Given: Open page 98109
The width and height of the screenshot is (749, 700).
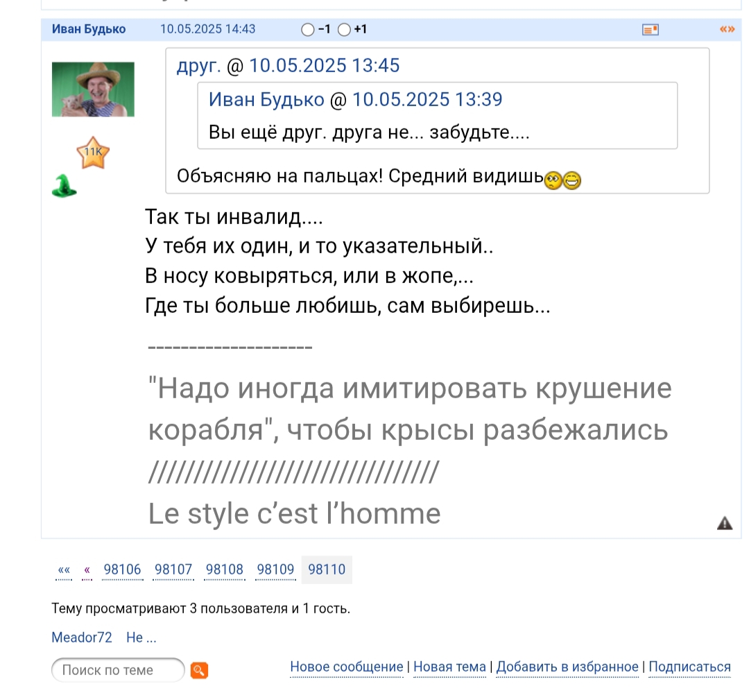Looking at the screenshot, I should click(x=275, y=570).
